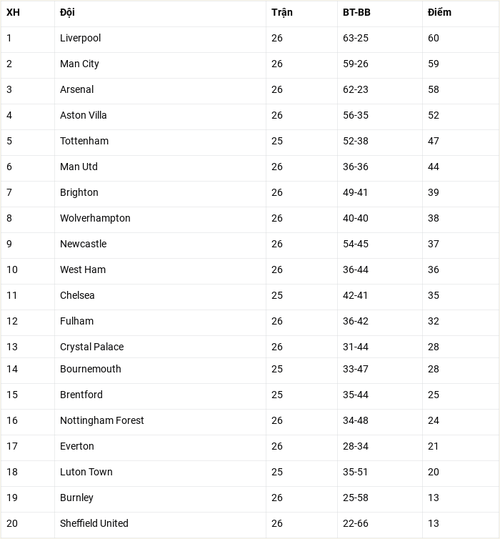Viewport: 500px width, 539px height.
Task: Select Brighton in the standings
Action: pyautogui.click(x=79, y=192)
